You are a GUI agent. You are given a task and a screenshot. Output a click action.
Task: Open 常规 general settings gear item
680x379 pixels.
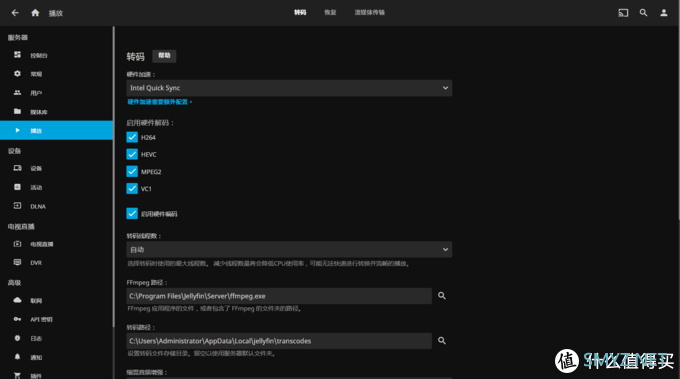click(56, 74)
